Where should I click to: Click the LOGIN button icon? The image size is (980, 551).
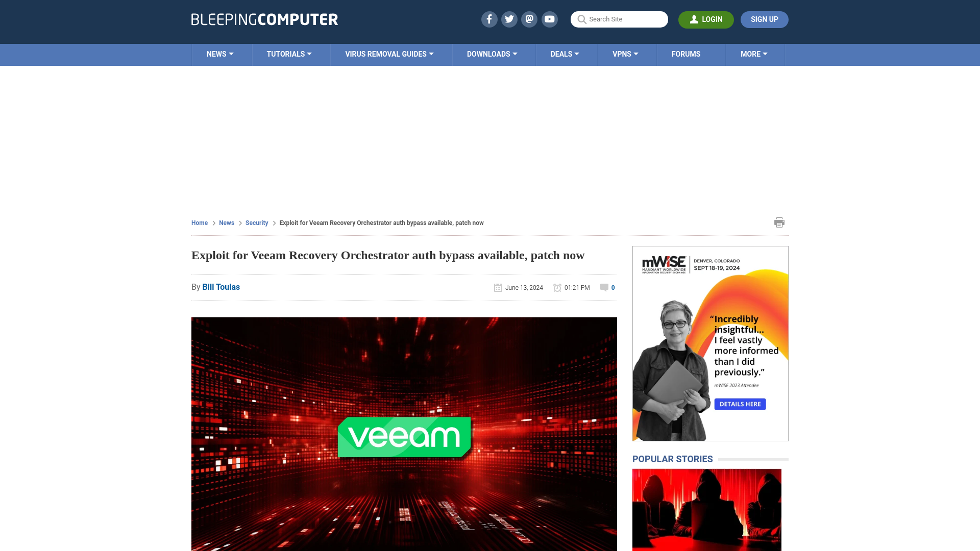pyautogui.click(x=693, y=19)
